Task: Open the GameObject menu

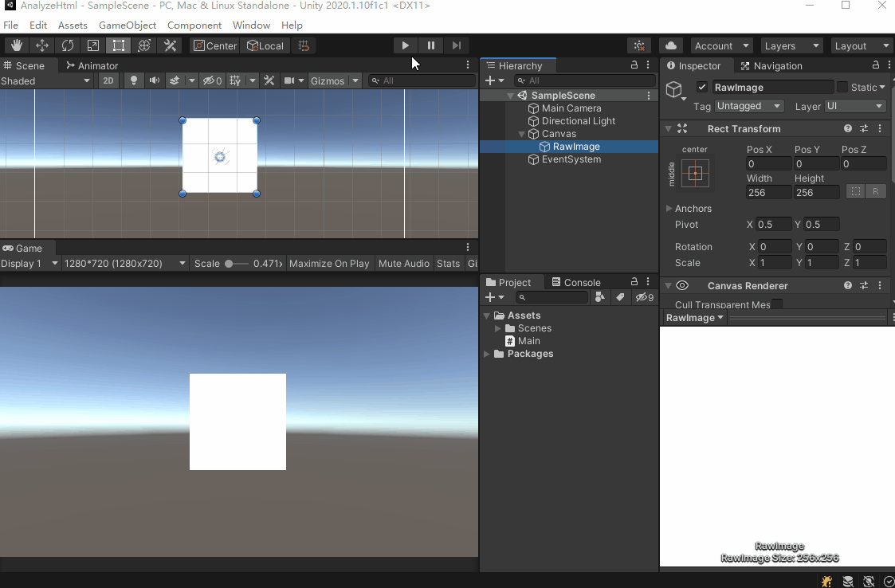Action: click(128, 25)
